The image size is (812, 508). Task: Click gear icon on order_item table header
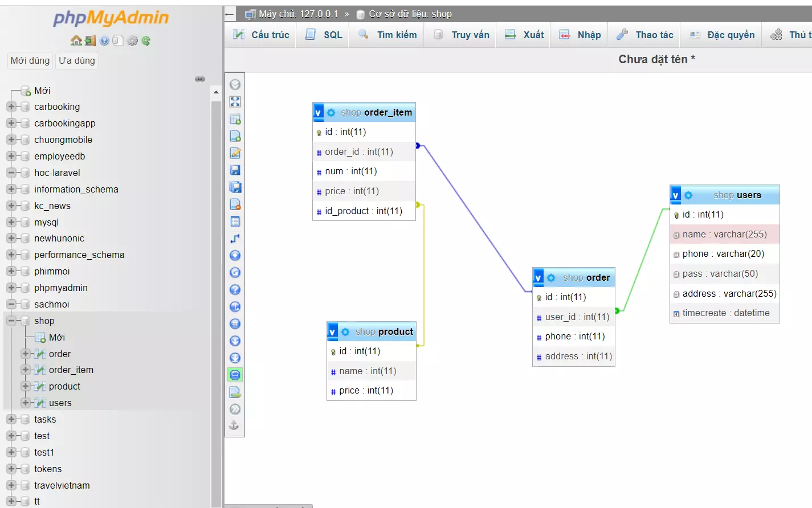coord(331,113)
